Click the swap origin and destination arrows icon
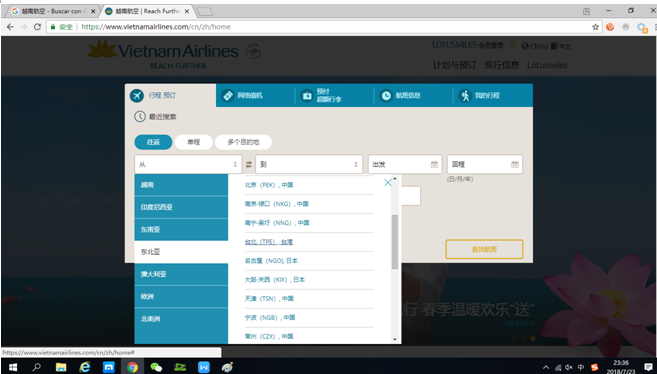657x374 pixels. pos(249,165)
